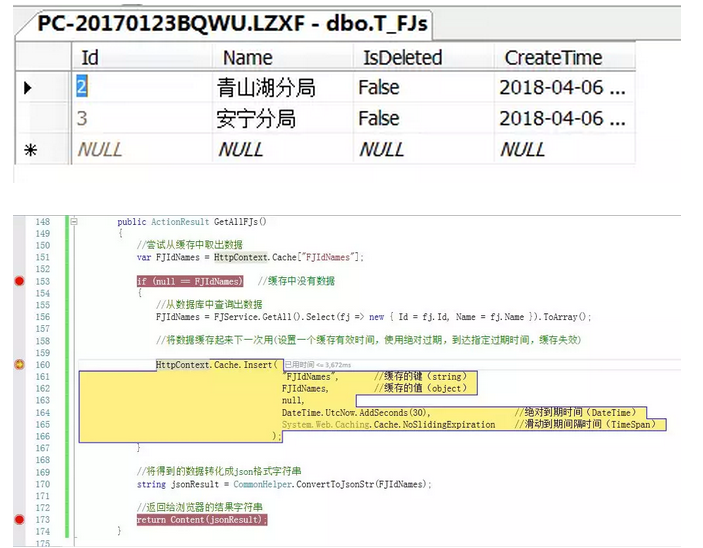Click the current row arrow selector
This screenshot has height=548, width=703.
point(28,87)
